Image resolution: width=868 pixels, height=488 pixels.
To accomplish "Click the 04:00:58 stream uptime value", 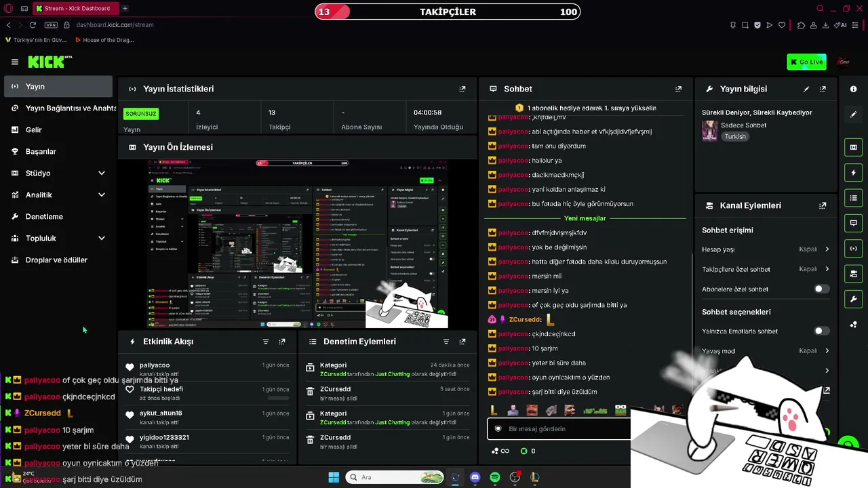I will click(x=427, y=113).
